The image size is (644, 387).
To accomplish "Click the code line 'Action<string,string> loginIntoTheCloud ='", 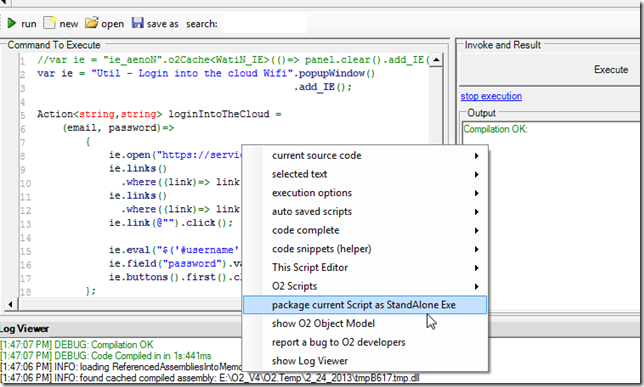I will click(159, 114).
